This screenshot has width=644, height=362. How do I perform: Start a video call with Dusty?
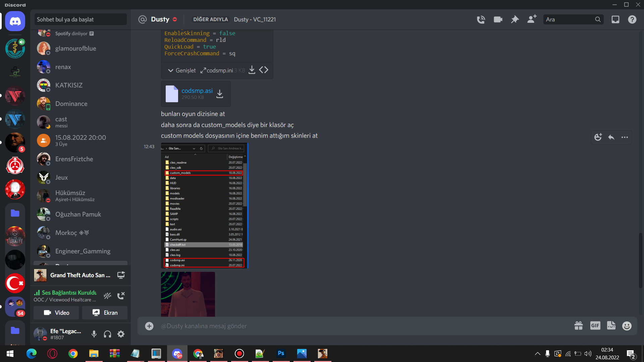[498, 19]
